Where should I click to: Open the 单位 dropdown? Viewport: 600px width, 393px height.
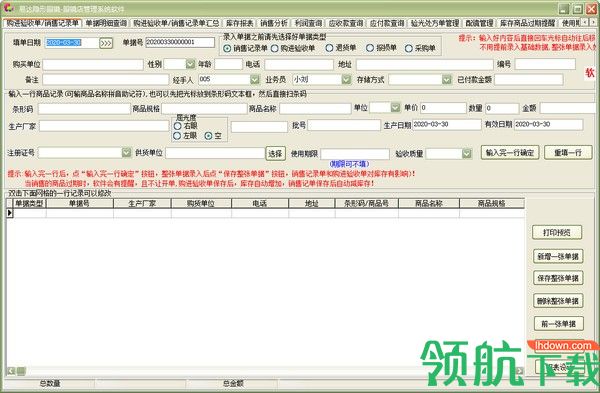pos(395,108)
